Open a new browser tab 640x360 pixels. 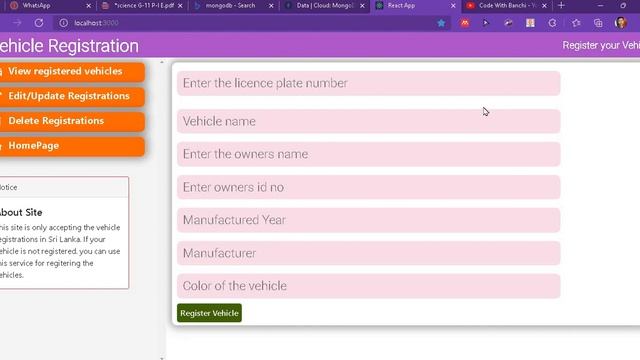[561, 5]
